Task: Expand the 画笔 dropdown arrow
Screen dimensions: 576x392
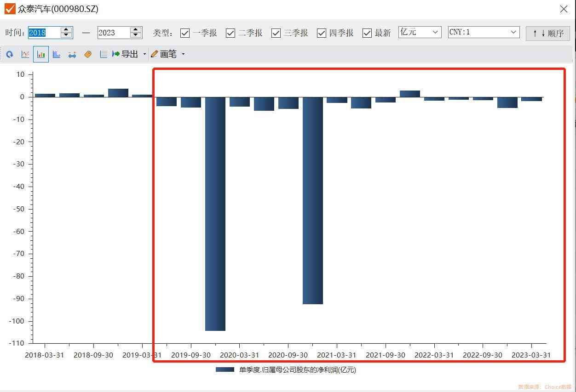Action: pos(183,54)
